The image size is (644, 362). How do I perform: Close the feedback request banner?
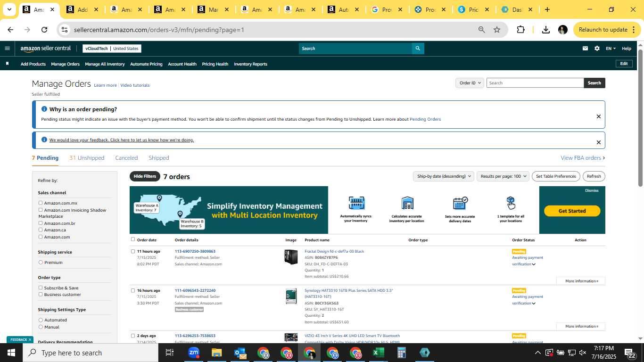pyautogui.click(x=599, y=142)
